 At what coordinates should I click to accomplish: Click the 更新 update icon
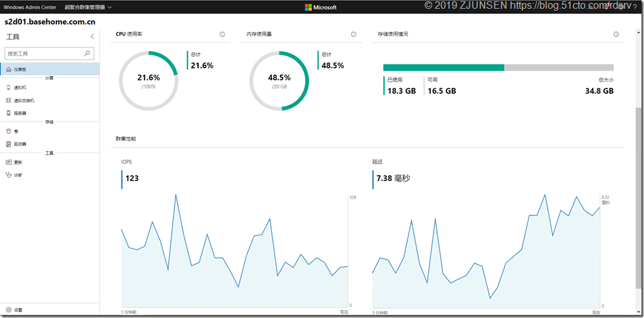[x=9, y=162]
